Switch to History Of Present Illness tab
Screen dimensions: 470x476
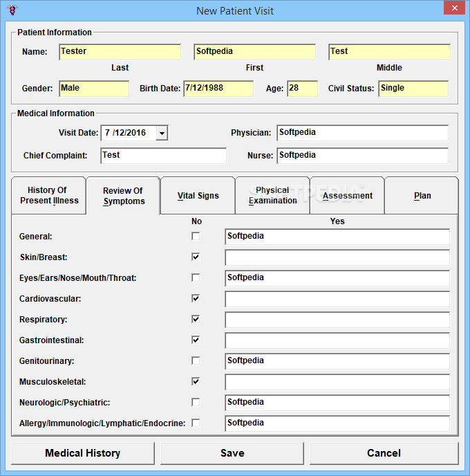[x=49, y=196]
